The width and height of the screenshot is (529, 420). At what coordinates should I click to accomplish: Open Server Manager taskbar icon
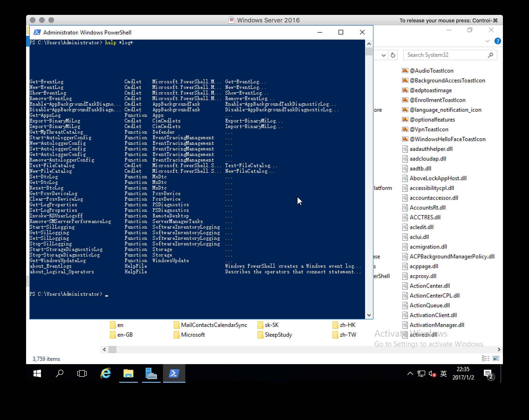pyautogui.click(x=151, y=373)
